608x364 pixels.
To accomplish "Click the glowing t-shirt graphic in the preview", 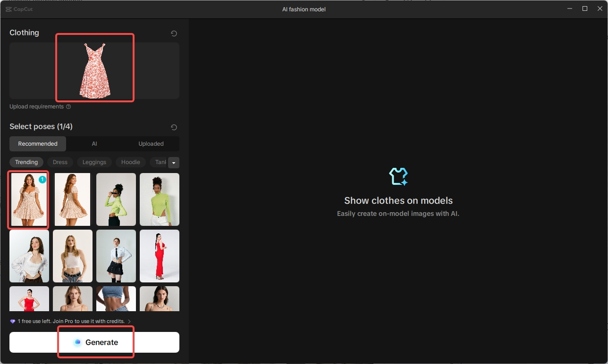I will tap(398, 176).
